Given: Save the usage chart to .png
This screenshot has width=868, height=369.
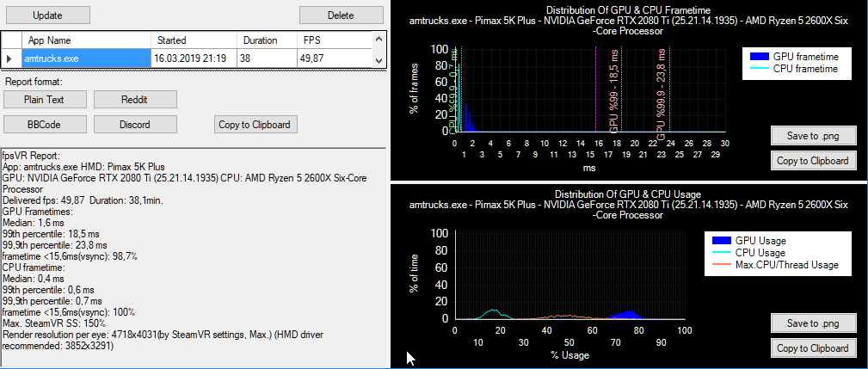Looking at the screenshot, I should [813, 323].
